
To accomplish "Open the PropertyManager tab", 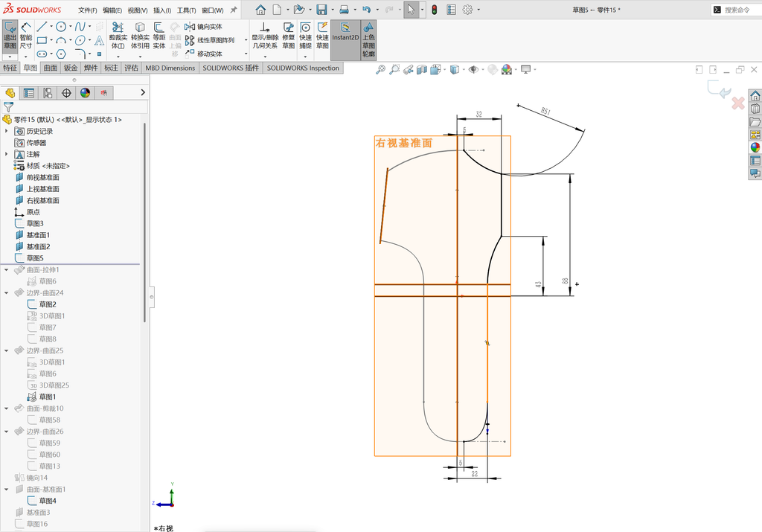I will [29, 93].
